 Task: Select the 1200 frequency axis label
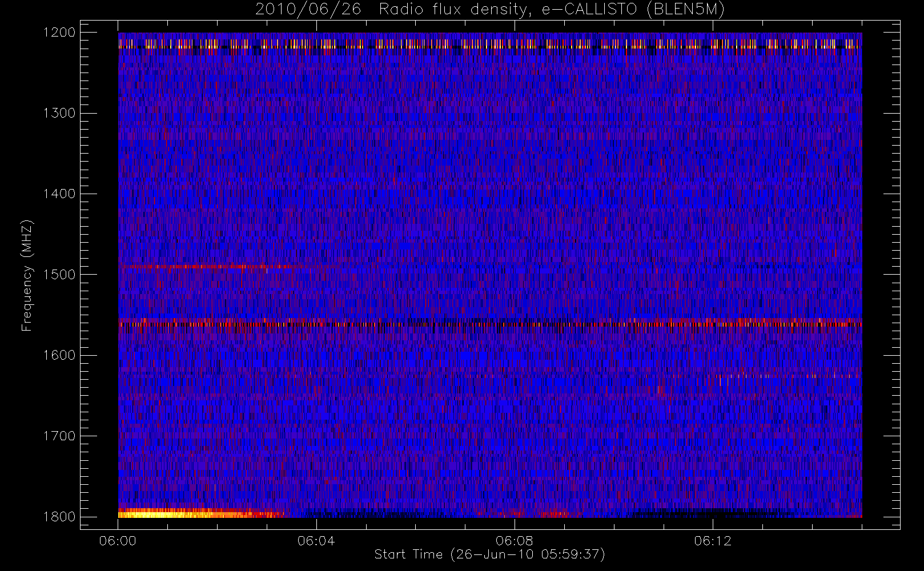(x=59, y=33)
